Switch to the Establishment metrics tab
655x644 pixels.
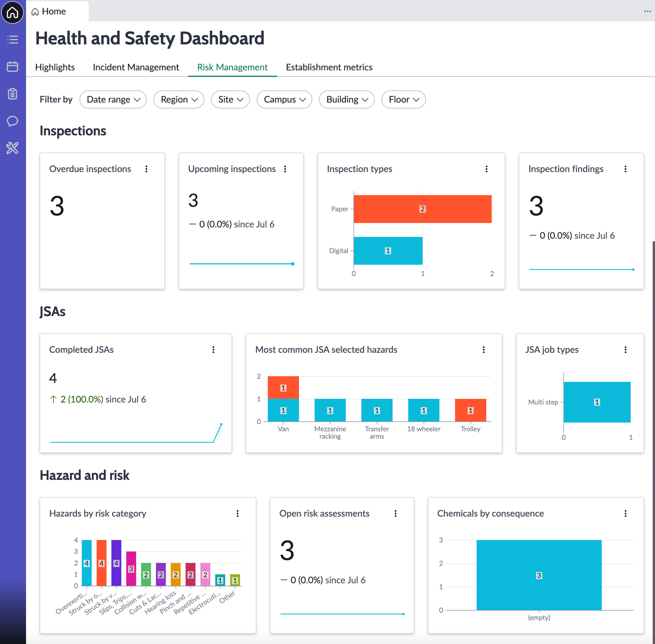pyautogui.click(x=329, y=67)
